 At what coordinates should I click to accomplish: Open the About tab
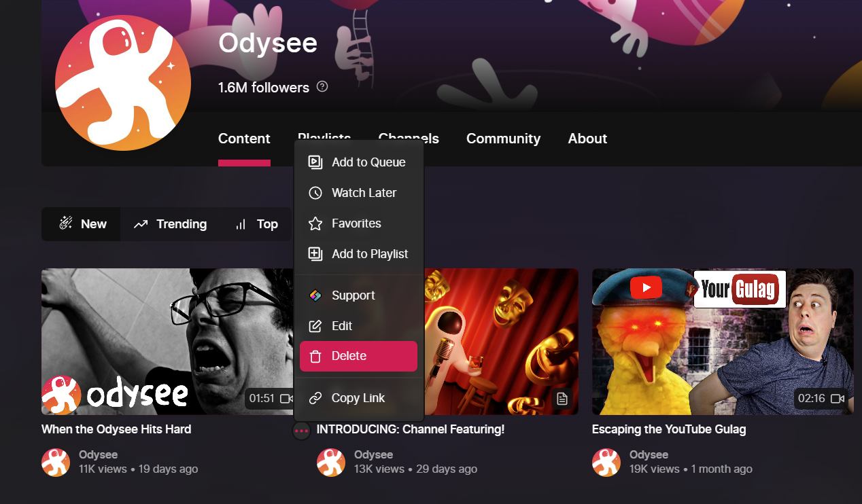coord(587,139)
